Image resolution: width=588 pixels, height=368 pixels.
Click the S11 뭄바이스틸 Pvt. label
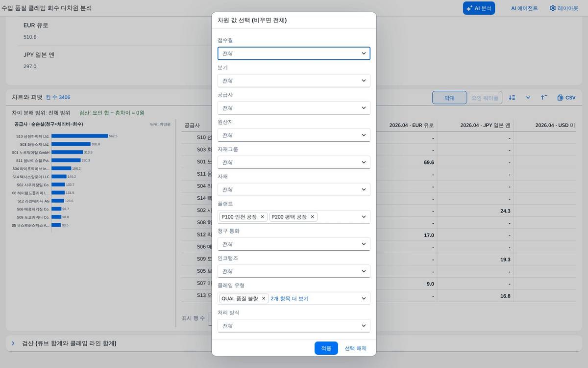coord(33,160)
